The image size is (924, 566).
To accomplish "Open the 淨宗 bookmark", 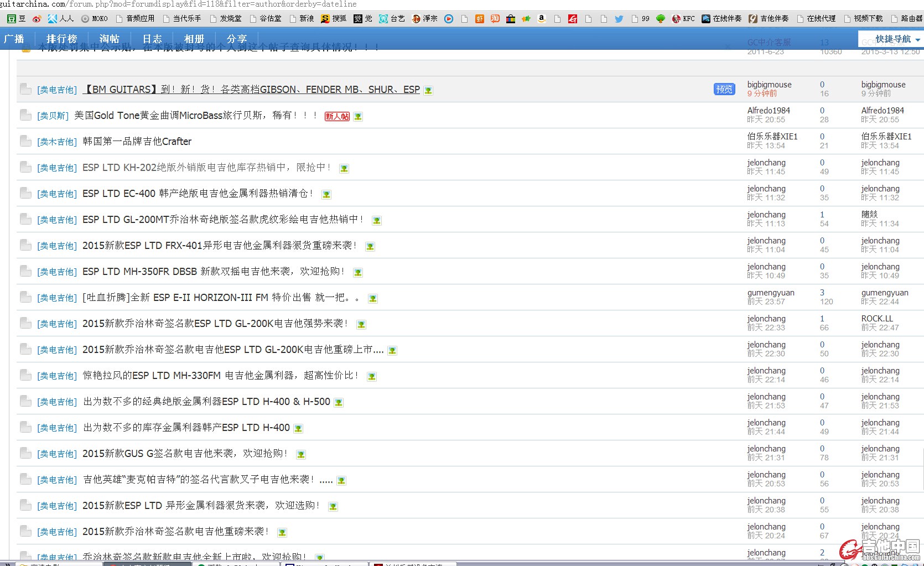I will click(424, 19).
